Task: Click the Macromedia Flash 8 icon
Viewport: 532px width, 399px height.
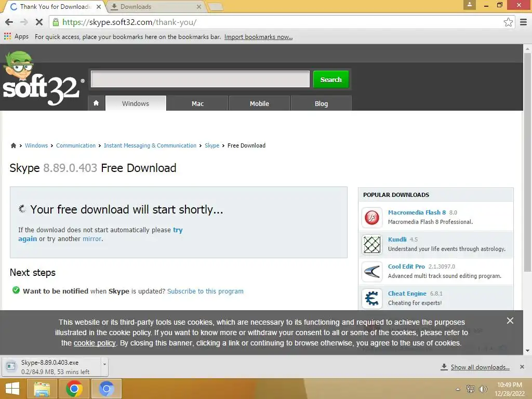Action: (x=372, y=217)
